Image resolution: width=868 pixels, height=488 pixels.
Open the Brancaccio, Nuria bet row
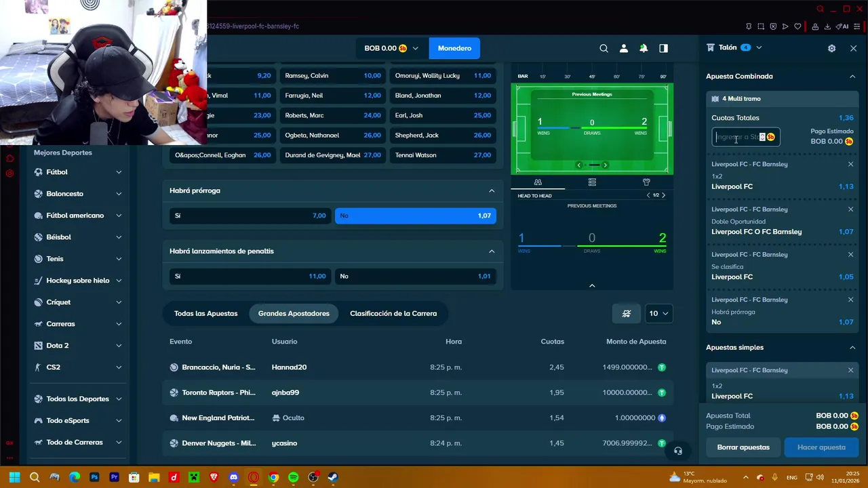(x=418, y=367)
